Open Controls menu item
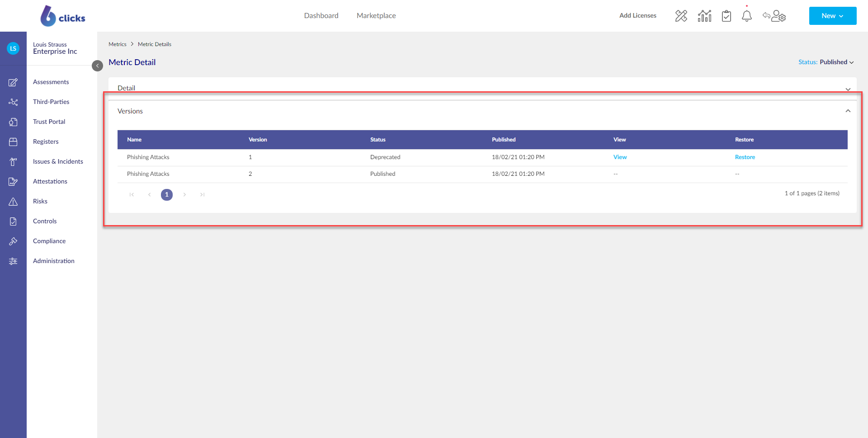Viewport: 868px width, 438px height. point(45,221)
